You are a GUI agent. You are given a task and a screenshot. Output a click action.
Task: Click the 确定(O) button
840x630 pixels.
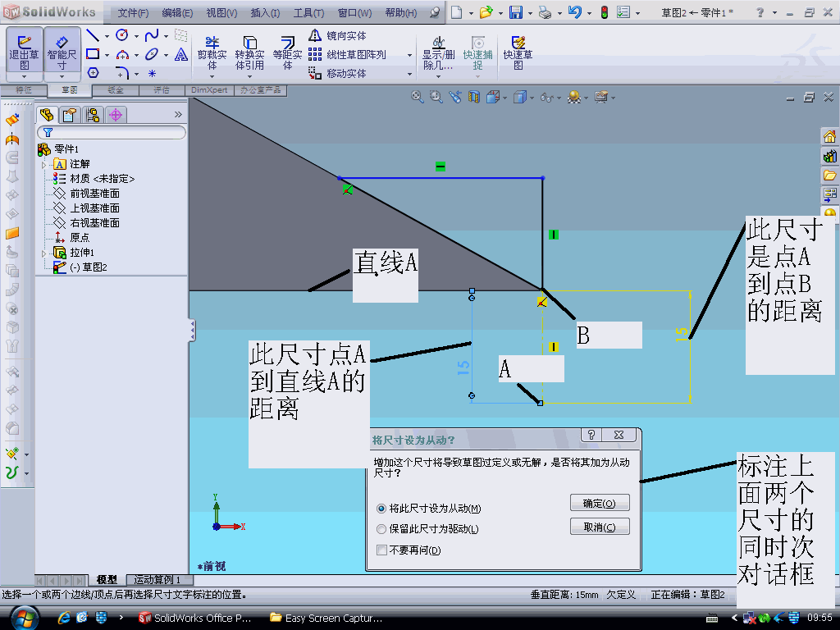pos(600,504)
